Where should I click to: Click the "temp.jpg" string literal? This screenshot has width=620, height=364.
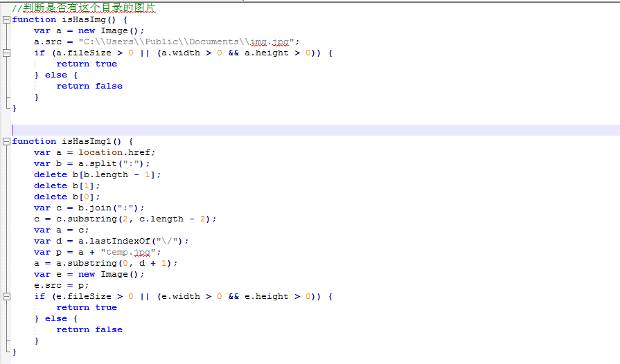coord(128,253)
